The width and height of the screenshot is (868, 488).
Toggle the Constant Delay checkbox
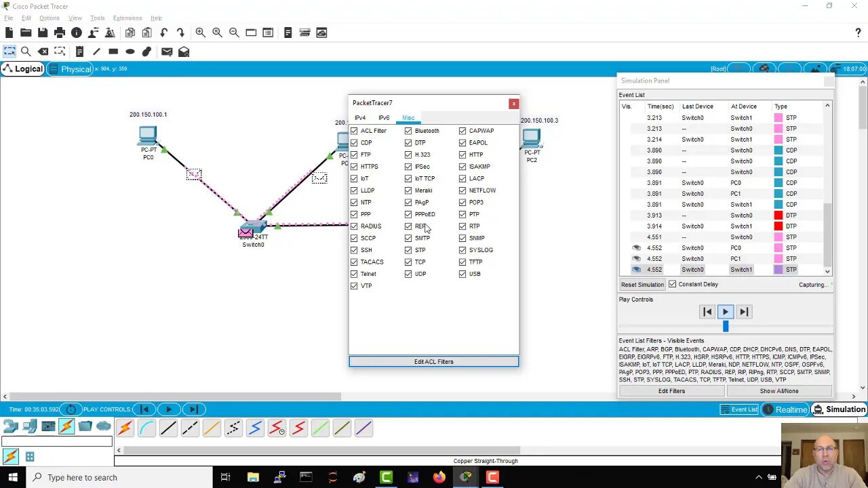pos(672,285)
